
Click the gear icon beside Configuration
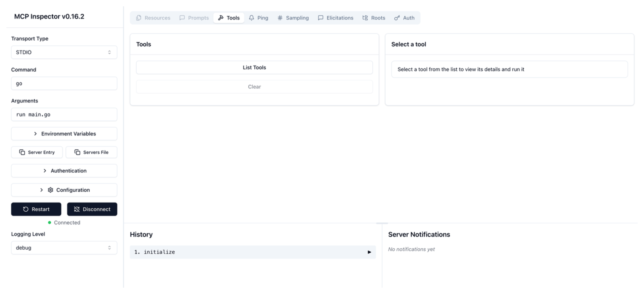pyautogui.click(x=51, y=190)
